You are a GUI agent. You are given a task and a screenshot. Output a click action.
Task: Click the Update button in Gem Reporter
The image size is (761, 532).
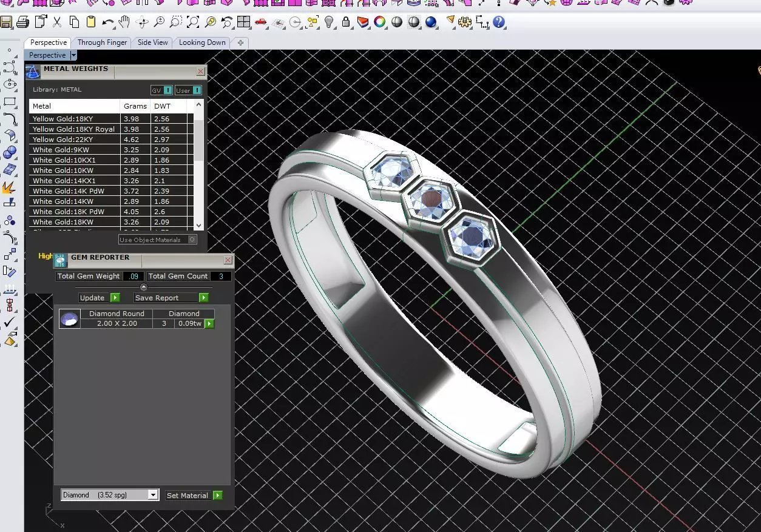pos(100,298)
